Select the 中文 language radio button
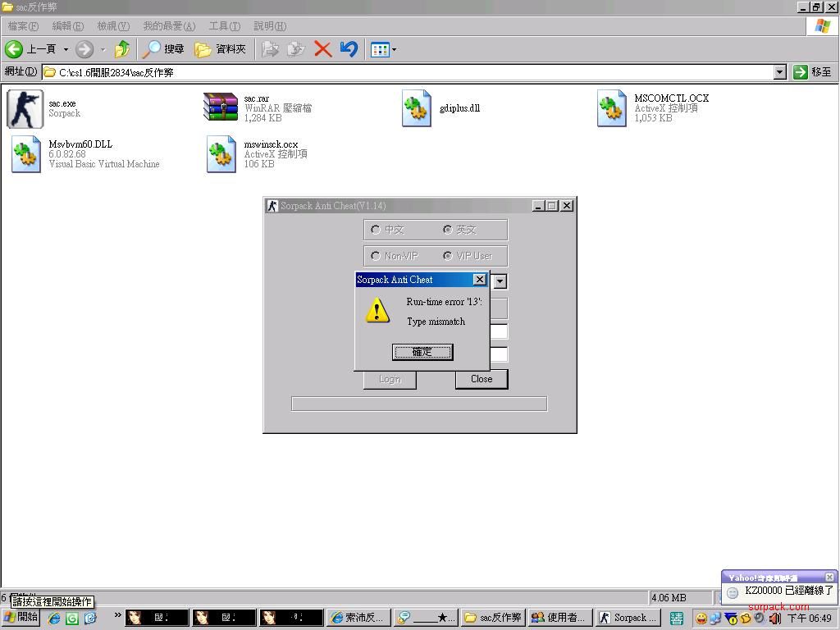This screenshot has height=630, width=840. (376, 230)
